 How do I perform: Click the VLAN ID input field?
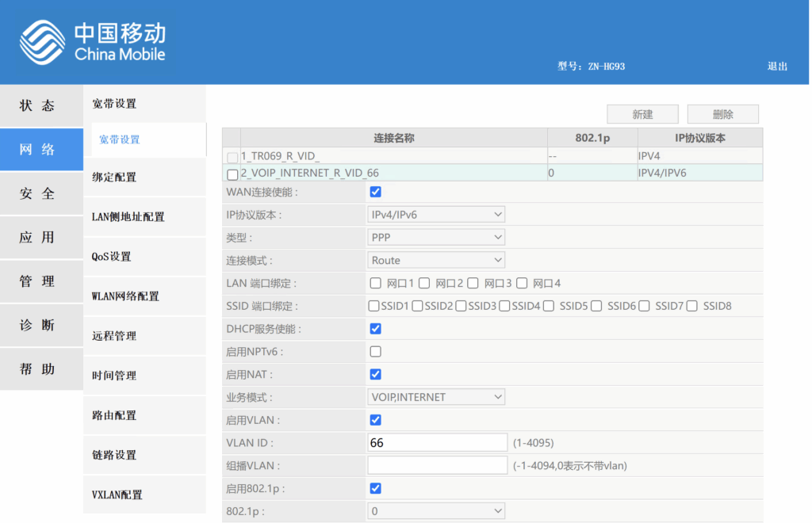tap(437, 442)
